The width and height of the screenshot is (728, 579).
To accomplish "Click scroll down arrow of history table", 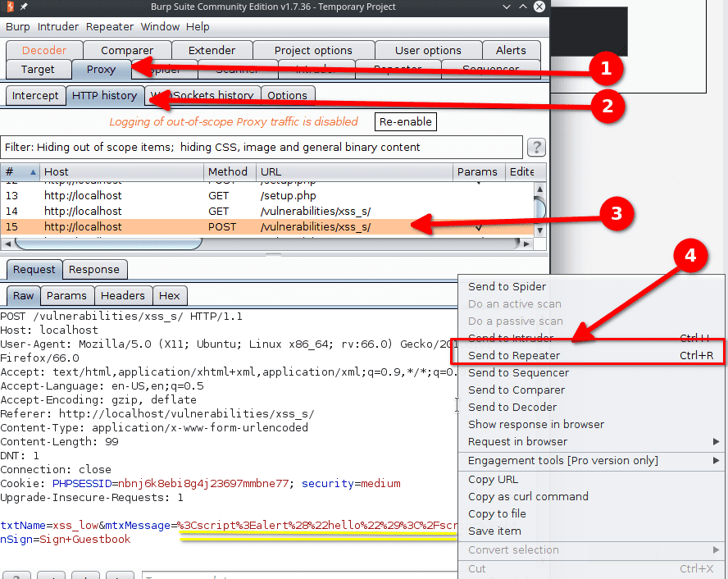I will coord(539,230).
